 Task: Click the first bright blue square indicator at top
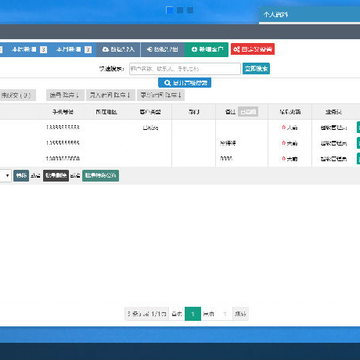169,10
